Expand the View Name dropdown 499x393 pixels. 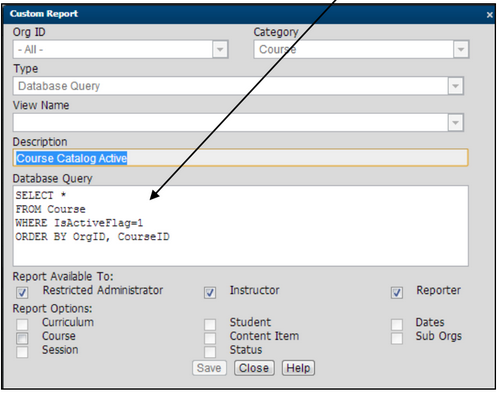(455, 123)
